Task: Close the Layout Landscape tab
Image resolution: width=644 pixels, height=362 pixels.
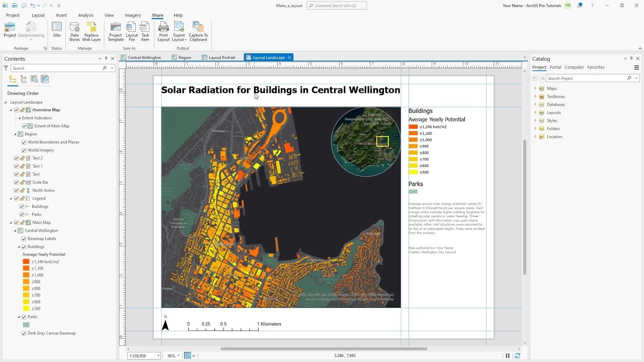Action: coord(290,57)
